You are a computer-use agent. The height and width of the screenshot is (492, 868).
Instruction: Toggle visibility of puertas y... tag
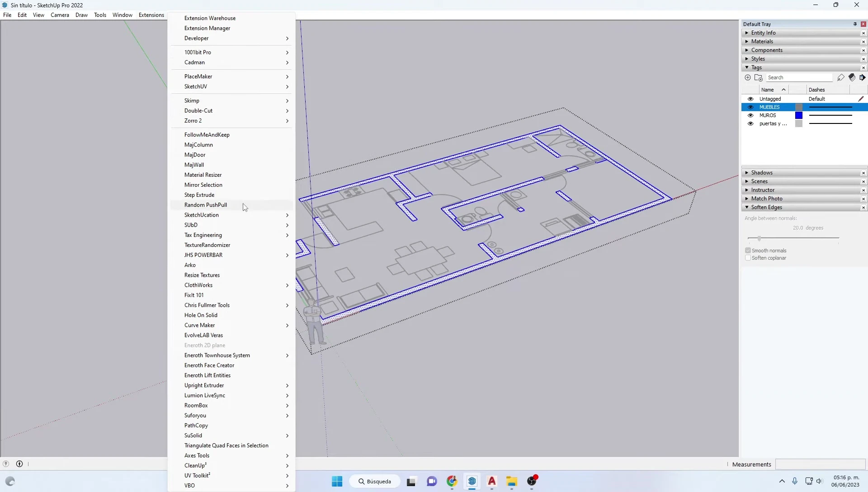[x=750, y=124]
